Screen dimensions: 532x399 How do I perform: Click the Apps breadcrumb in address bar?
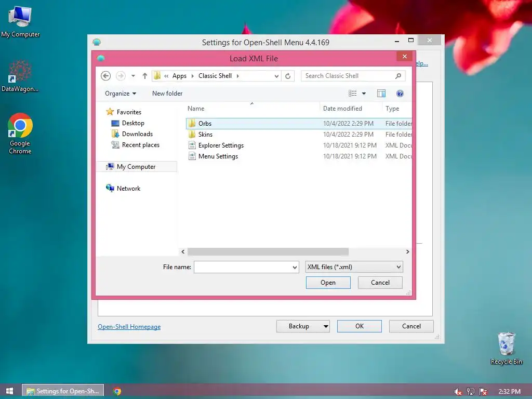pyautogui.click(x=179, y=76)
